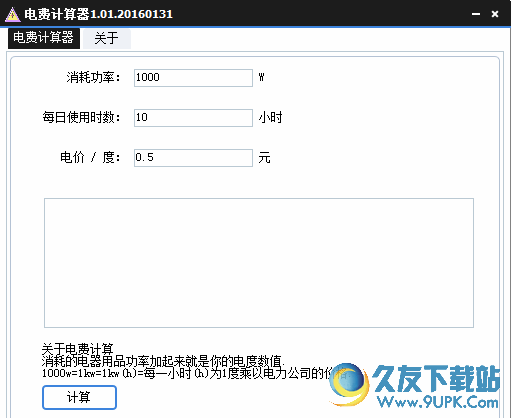Click the 每日使用时数 input field
This screenshot has width=512, height=418.
pyautogui.click(x=193, y=118)
